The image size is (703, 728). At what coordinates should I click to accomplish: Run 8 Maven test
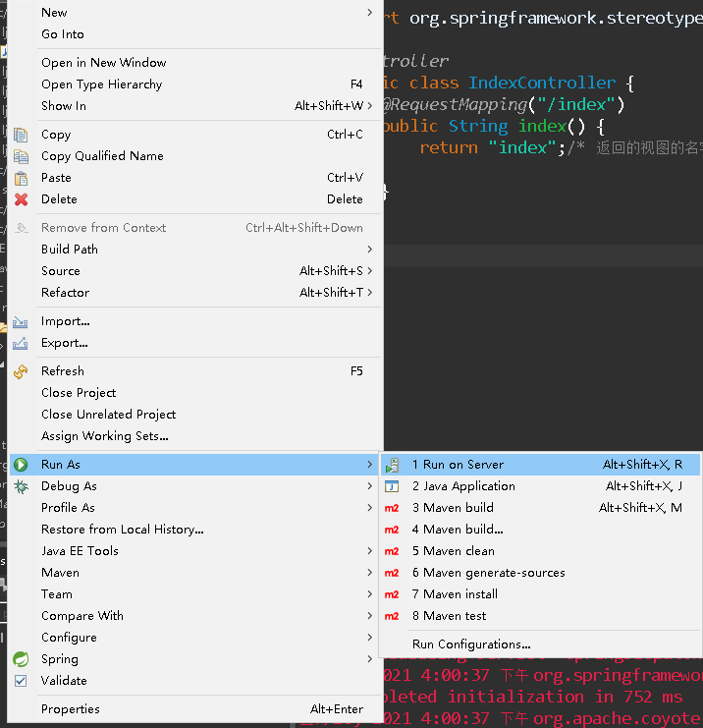tap(540, 616)
